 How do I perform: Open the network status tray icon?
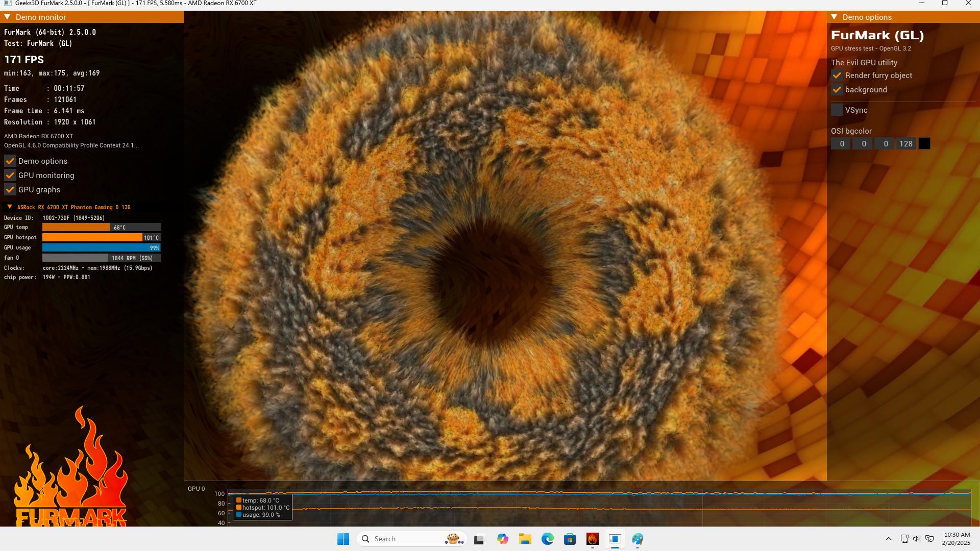904,539
